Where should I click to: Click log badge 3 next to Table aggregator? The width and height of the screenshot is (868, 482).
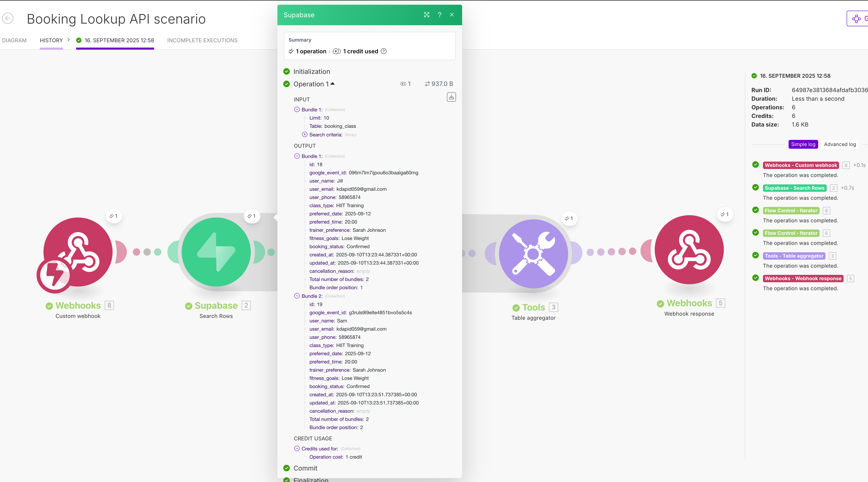tap(832, 256)
